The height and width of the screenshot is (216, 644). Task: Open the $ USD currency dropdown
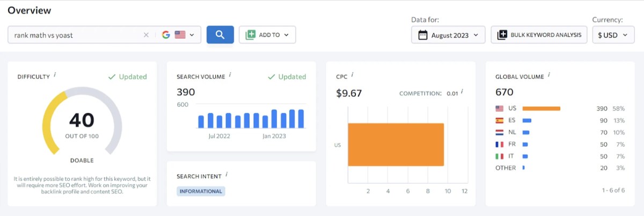[x=613, y=35]
